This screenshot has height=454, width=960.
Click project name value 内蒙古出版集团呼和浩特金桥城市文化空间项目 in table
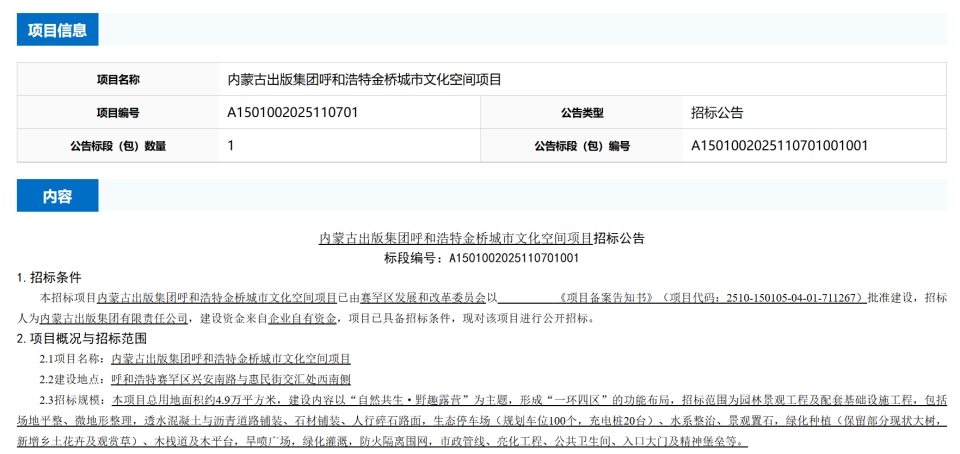click(364, 80)
